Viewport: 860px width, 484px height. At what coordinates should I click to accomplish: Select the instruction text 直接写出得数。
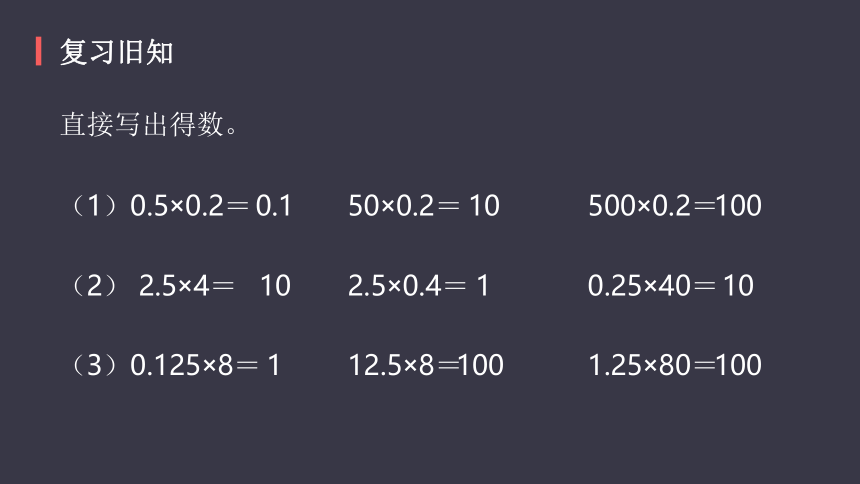[149, 124]
